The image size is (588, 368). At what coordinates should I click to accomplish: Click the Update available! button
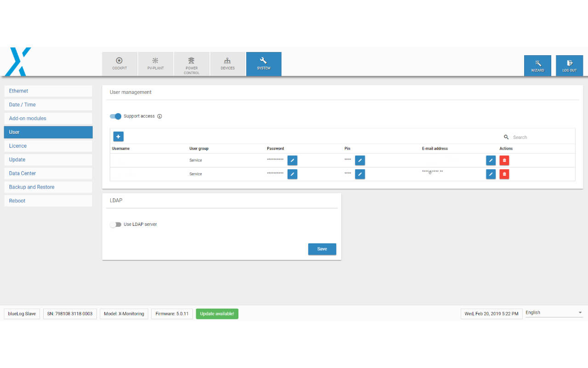pyautogui.click(x=217, y=314)
